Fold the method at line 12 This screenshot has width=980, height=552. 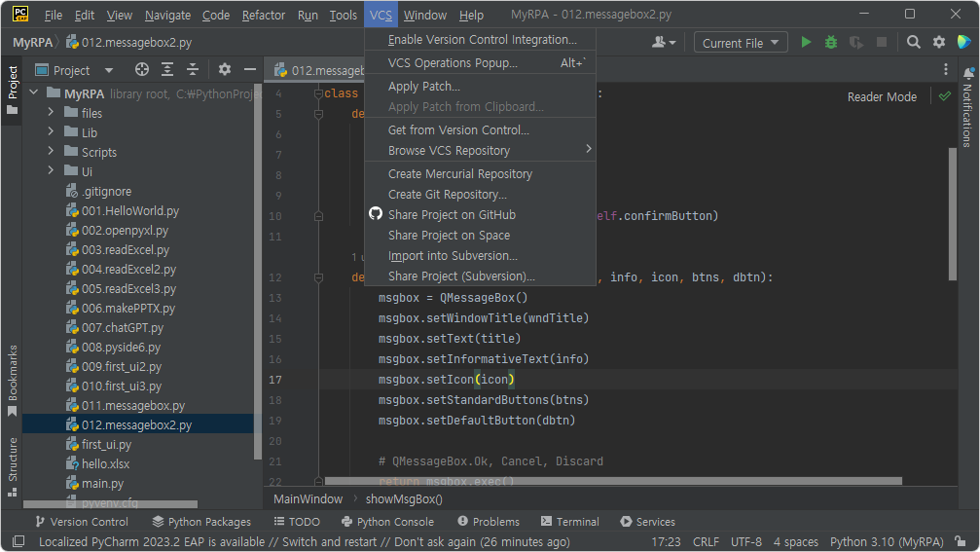(x=318, y=276)
